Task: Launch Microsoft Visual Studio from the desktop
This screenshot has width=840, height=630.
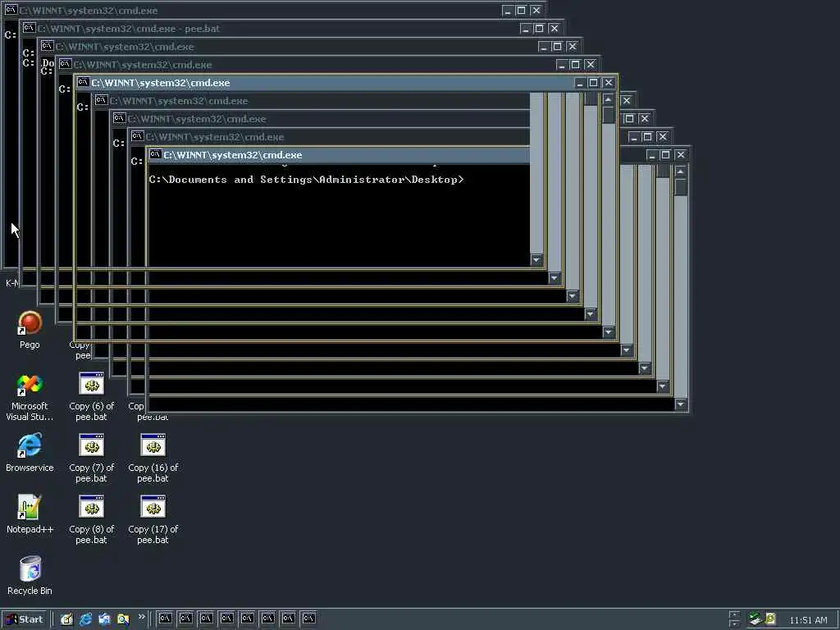Action: click(x=30, y=397)
